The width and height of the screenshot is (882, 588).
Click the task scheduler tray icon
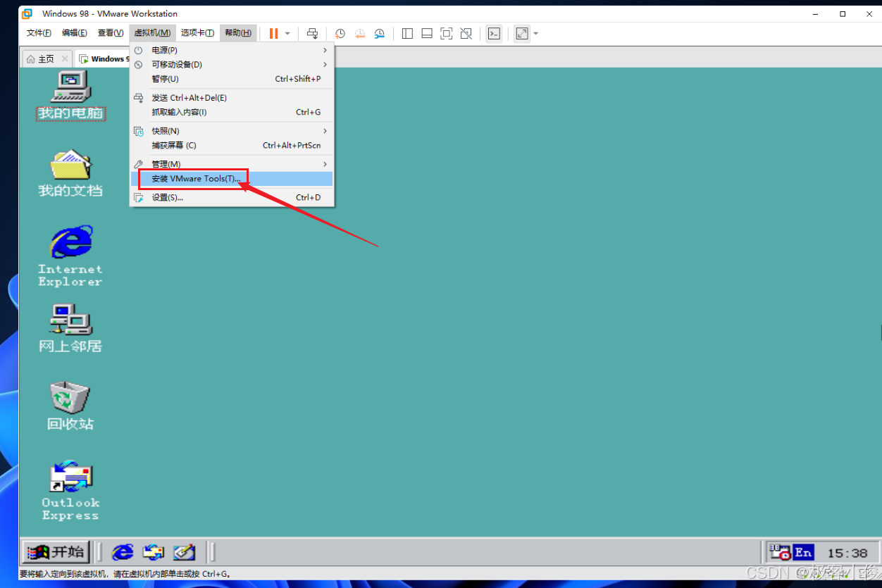[779, 551]
